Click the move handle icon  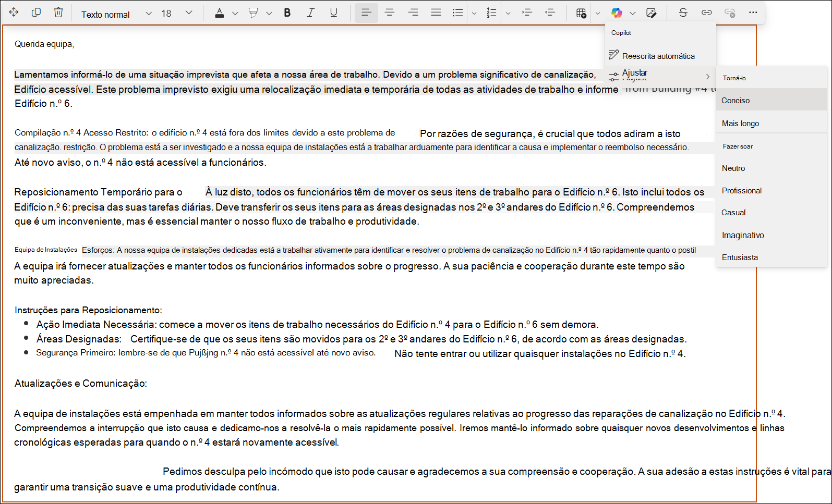[14, 13]
